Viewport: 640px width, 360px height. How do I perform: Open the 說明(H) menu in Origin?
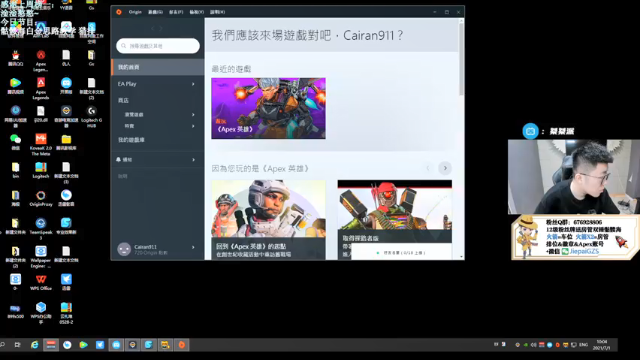coord(217,12)
